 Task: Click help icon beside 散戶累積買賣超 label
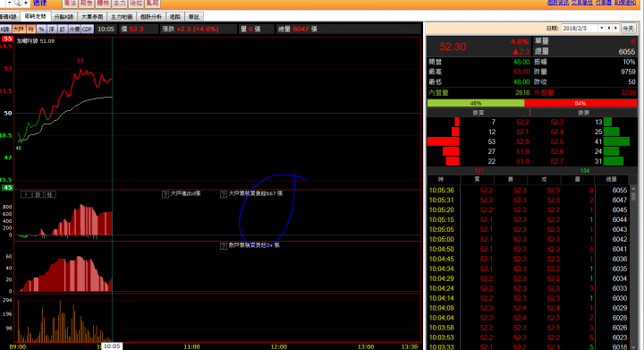pyautogui.click(x=224, y=245)
